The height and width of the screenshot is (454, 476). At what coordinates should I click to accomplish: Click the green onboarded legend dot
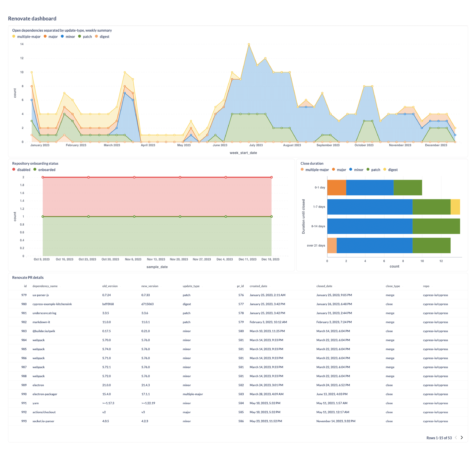(x=35, y=169)
